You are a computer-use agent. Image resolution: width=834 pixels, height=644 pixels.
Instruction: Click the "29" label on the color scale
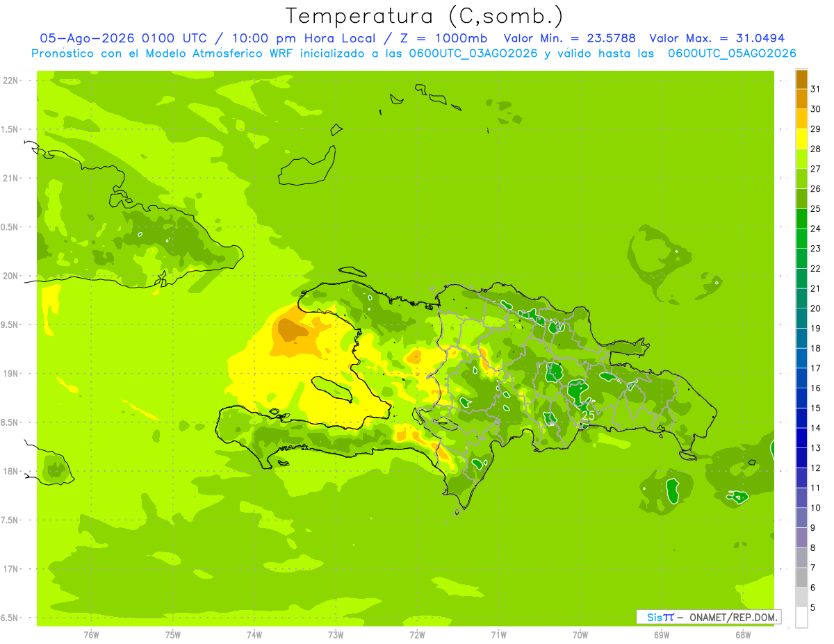815,129
